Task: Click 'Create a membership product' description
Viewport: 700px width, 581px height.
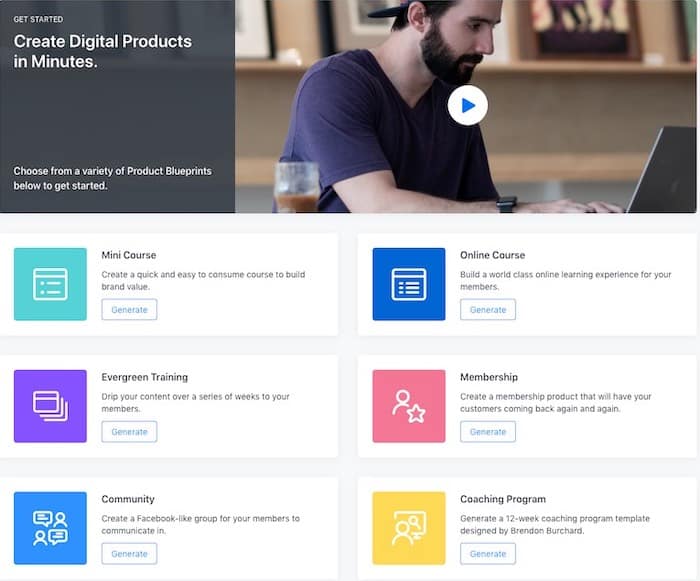Action: (x=556, y=402)
